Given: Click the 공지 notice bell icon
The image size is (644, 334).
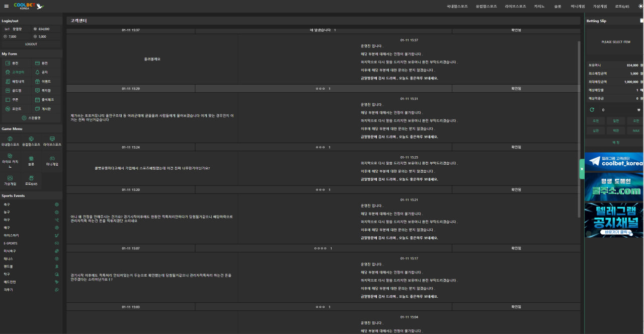Looking at the screenshot, I should pyautogui.click(x=37, y=72).
